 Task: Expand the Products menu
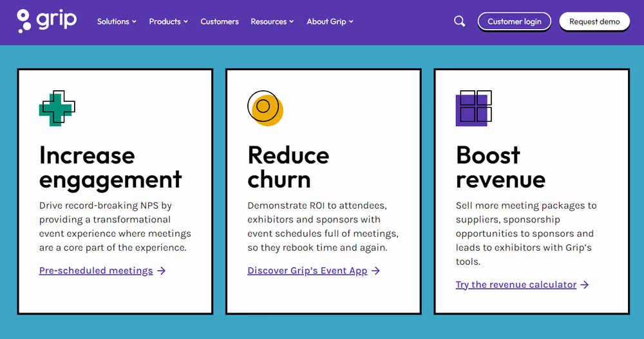tap(168, 21)
